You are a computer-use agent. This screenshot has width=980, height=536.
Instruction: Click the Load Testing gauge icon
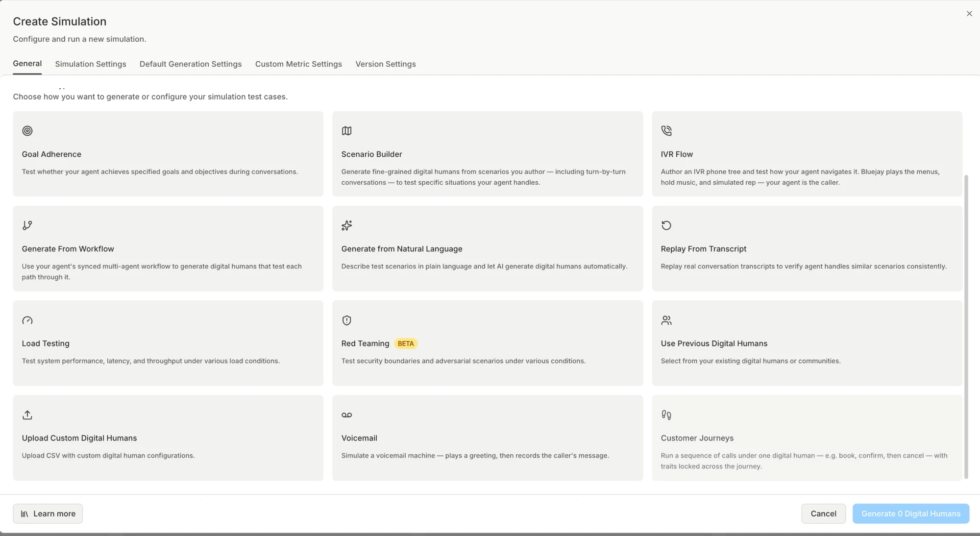(27, 320)
